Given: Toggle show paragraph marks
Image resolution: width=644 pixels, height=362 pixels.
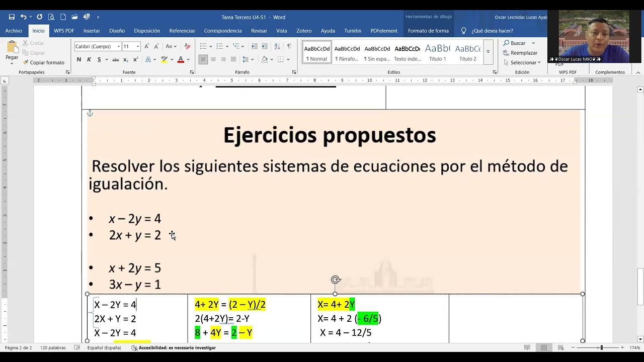Looking at the screenshot, I should pyautogui.click(x=289, y=46).
